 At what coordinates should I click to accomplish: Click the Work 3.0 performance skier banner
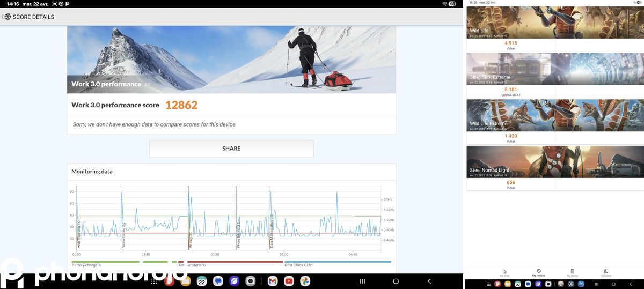231,59
